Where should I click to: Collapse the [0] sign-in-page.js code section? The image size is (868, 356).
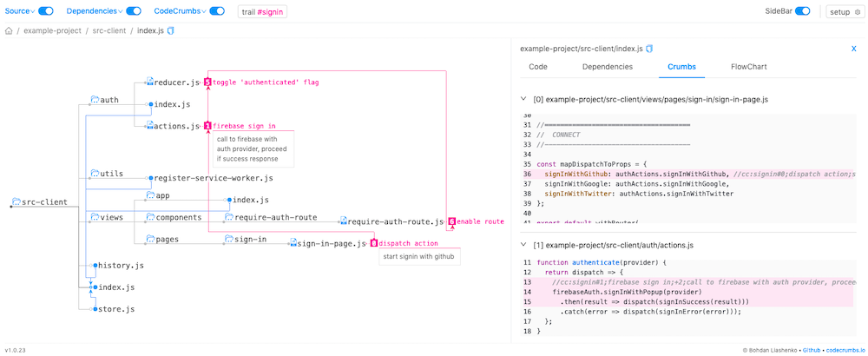(x=523, y=100)
